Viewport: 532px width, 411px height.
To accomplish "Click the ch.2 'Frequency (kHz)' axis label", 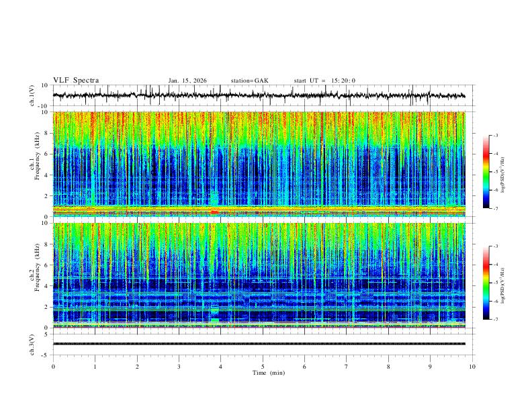I will point(37,267).
